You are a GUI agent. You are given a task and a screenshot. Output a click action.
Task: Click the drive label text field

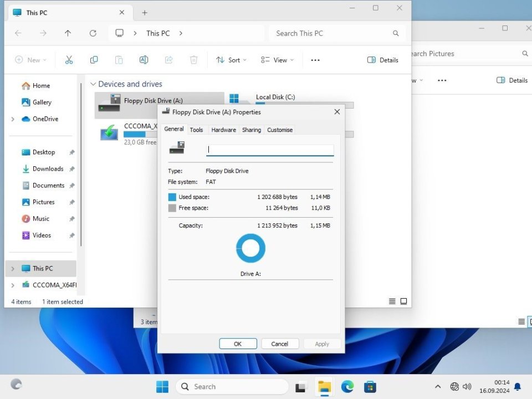tap(270, 150)
